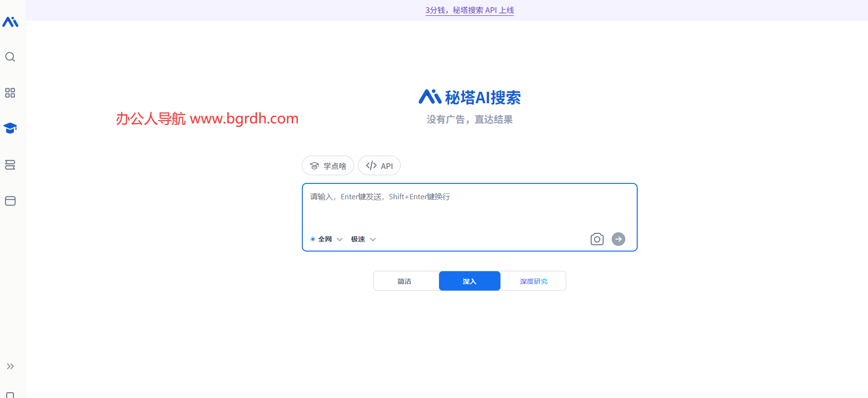This screenshot has width=868, height=398.
Task: Open the 极速 speed mode dropdown
Action: point(363,239)
